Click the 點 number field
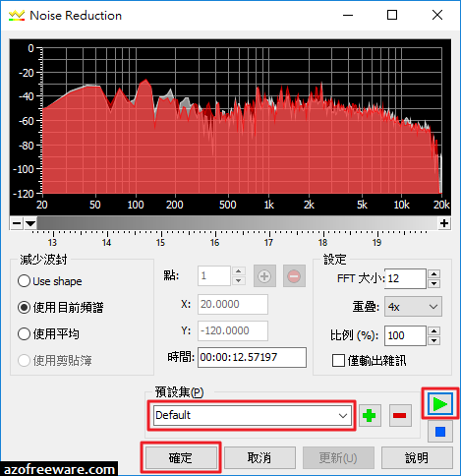The width and height of the screenshot is (461, 476). coord(214,276)
